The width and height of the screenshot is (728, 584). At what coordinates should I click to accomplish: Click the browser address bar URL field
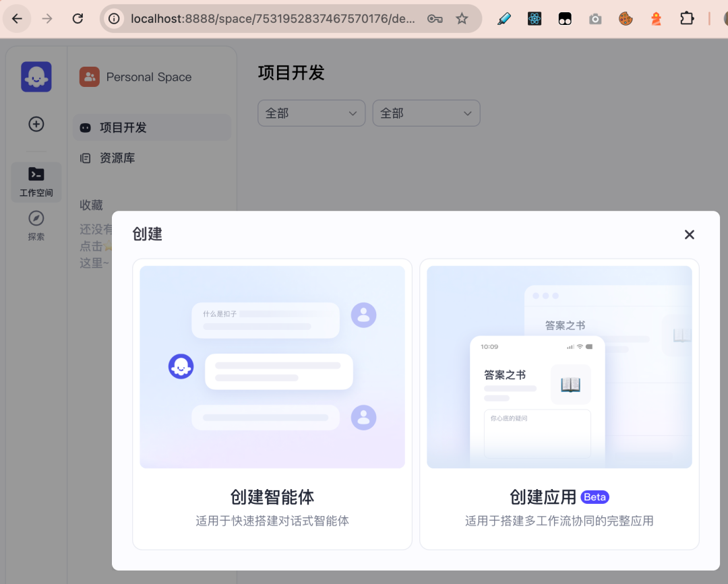tap(270, 18)
